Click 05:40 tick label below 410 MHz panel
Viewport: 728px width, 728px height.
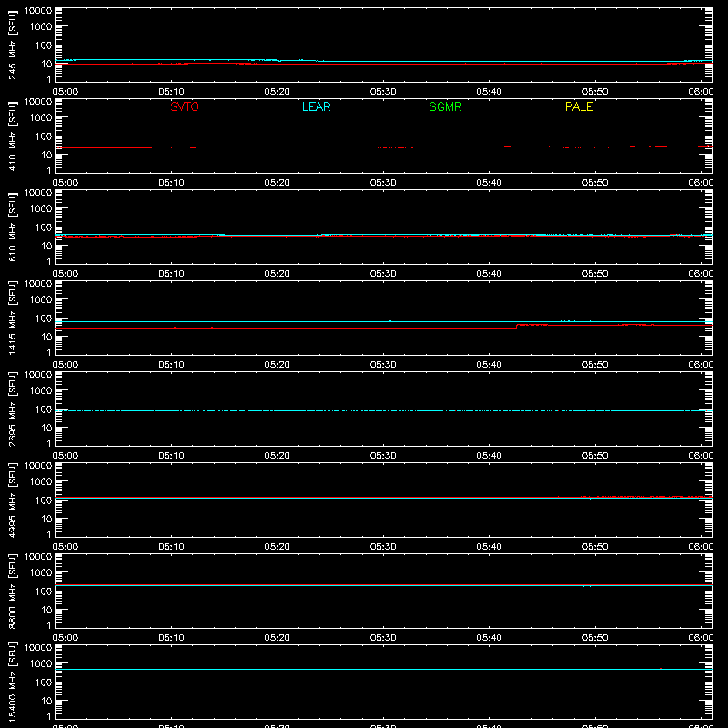click(x=489, y=183)
